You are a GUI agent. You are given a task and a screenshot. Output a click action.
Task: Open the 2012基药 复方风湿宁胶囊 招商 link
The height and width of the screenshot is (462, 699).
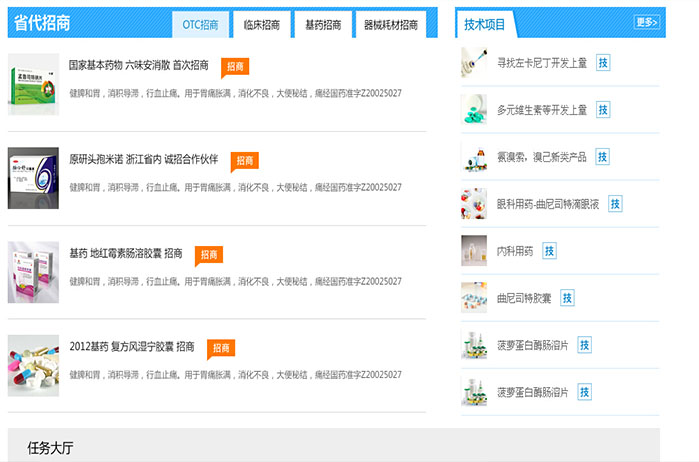[x=132, y=347]
